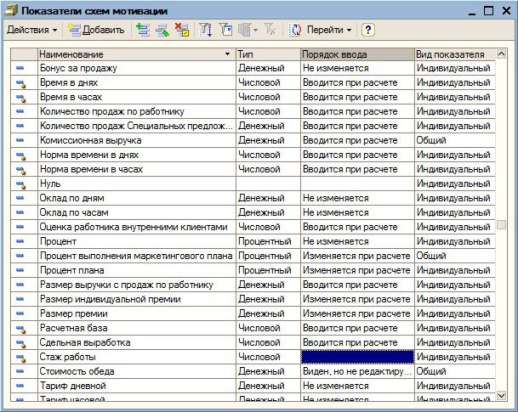Open the Действия dropdown menu
The image size is (518, 412).
point(32,30)
